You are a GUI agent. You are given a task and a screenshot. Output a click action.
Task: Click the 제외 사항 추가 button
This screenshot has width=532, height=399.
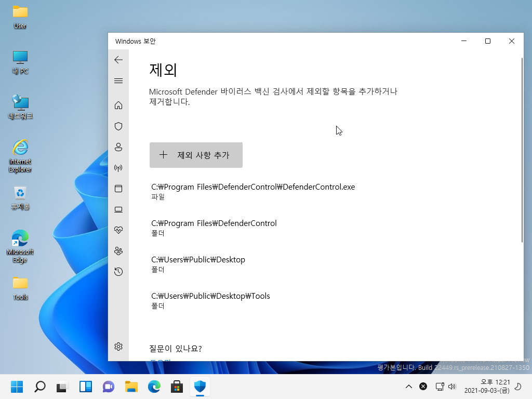tap(196, 155)
